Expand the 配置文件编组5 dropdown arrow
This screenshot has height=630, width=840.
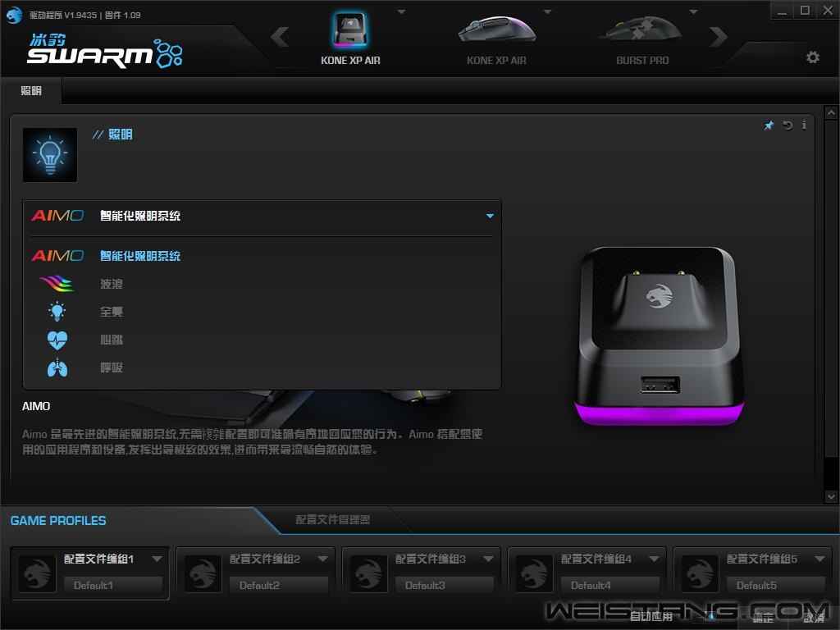point(819,559)
